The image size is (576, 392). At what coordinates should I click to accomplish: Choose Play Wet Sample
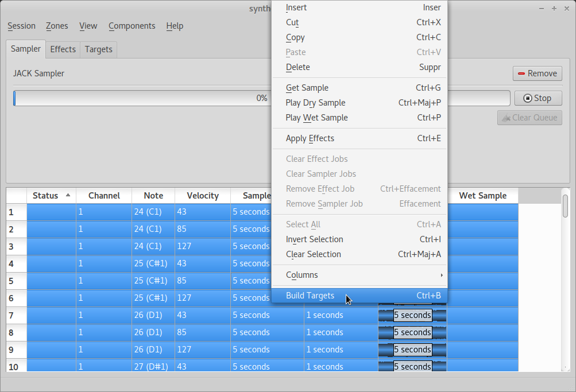tap(359, 118)
